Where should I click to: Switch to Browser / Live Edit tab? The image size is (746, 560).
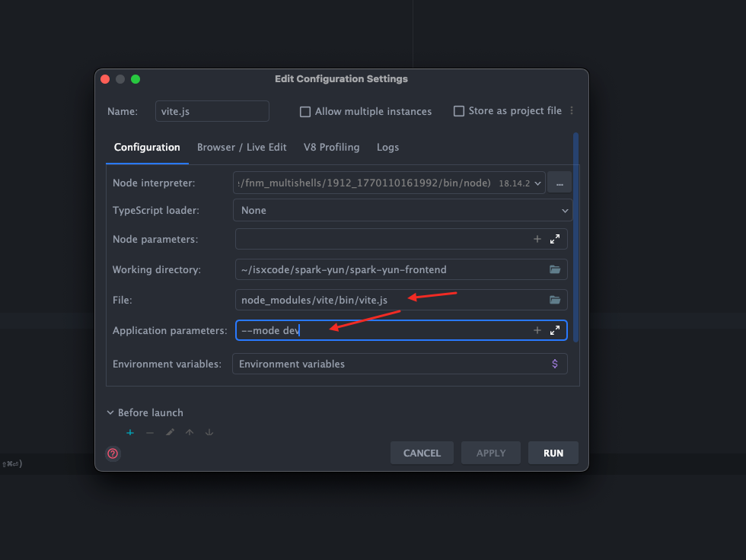[x=241, y=148]
